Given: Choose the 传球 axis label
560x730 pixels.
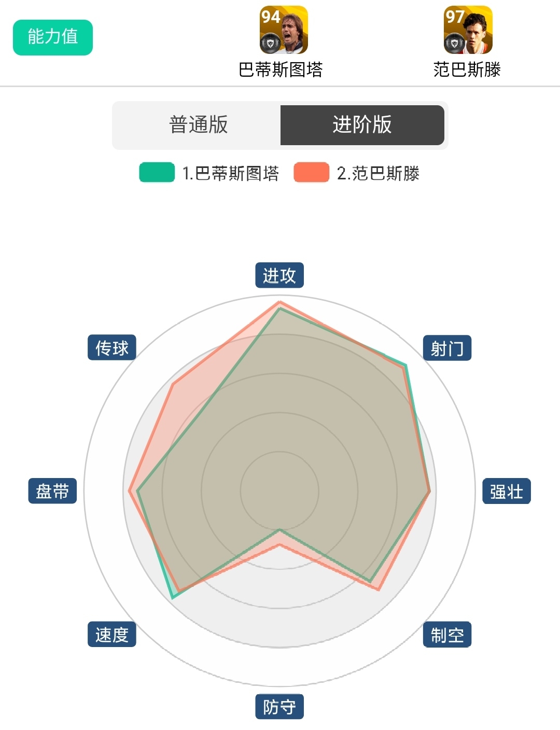Looking at the screenshot, I should pos(112,348).
